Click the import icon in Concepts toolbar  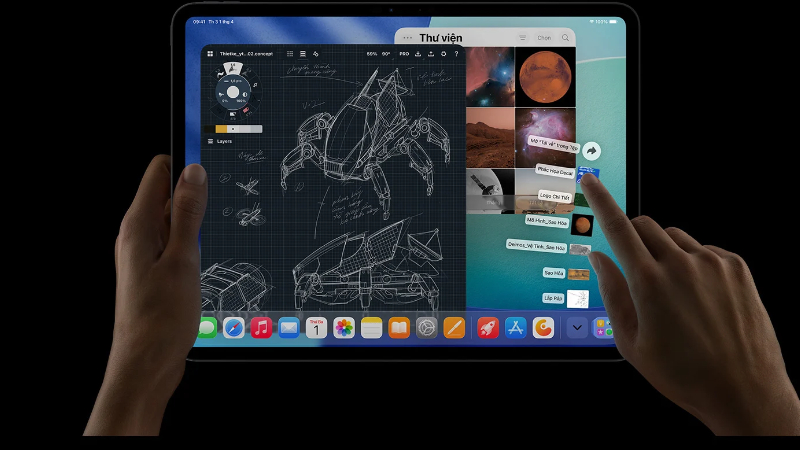pos(418,54)
